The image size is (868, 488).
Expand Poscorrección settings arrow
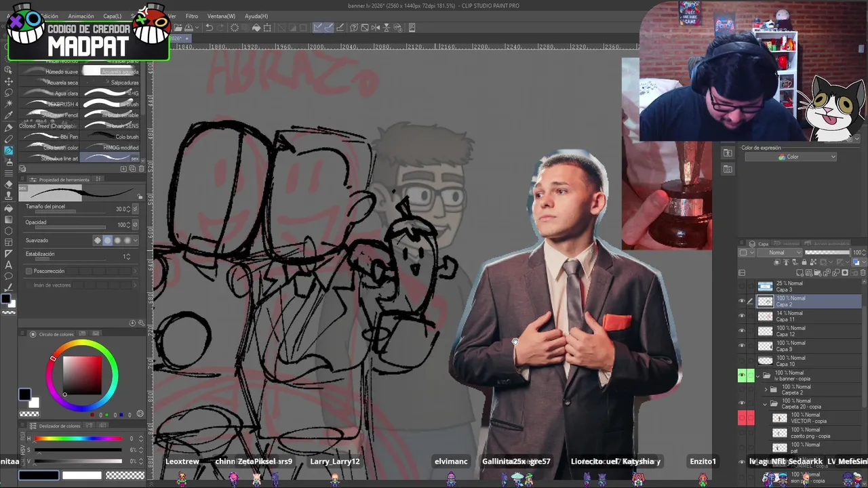click(135, 271)
